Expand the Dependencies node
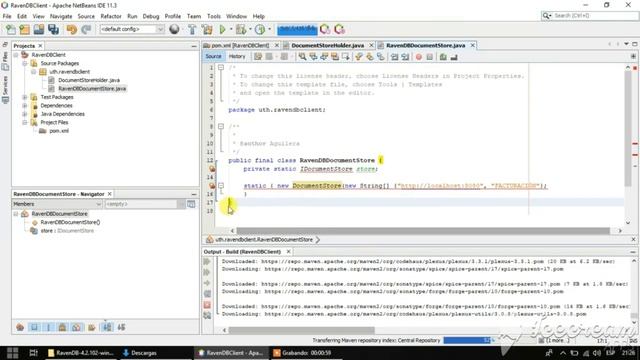Screen dimensions: 640x360 25,105
